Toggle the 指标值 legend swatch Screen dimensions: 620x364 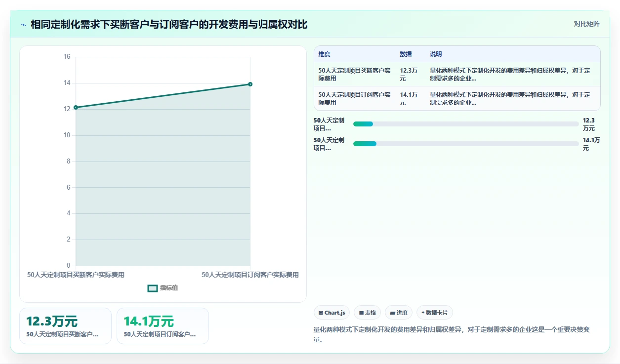coord(153,288)
